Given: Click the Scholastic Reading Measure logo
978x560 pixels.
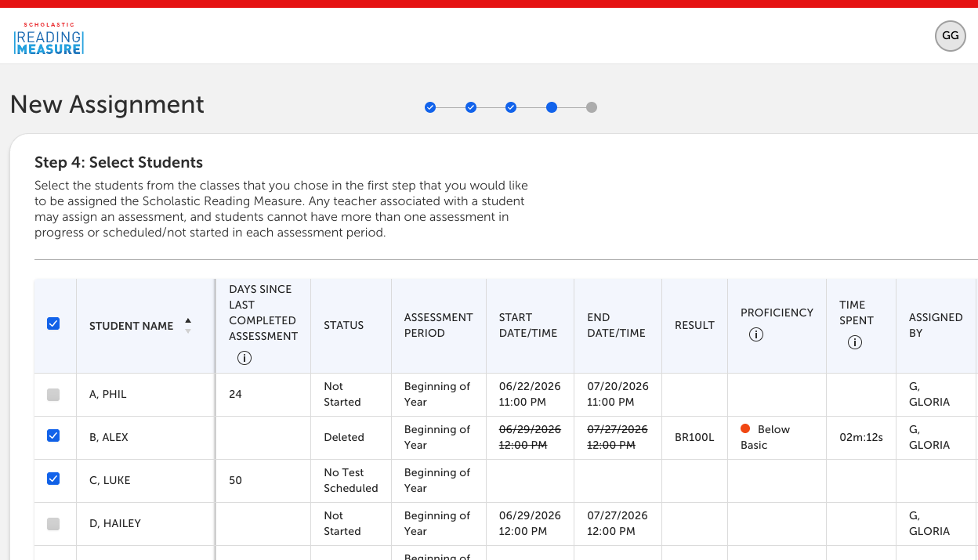Looking at the screenshot, I should pyautogui.click(x=49, y=38).
